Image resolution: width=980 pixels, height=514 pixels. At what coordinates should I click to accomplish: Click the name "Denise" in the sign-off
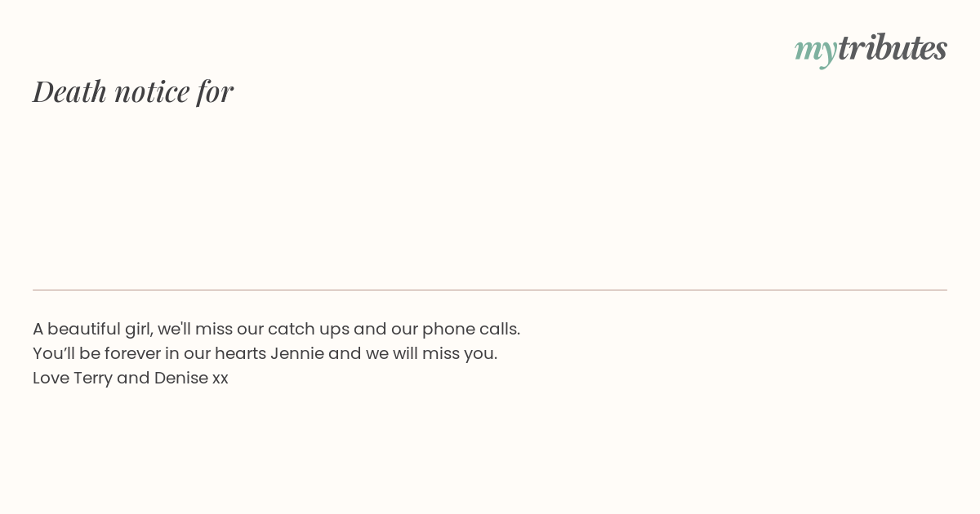pyautogui.click(x=180, y=378)
